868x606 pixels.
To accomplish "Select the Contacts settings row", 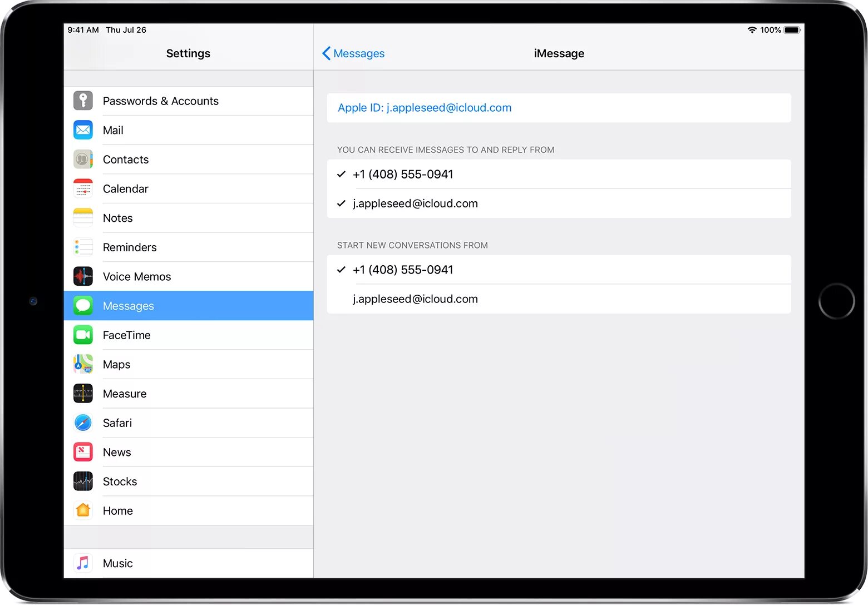I will [x=189, y=160].
